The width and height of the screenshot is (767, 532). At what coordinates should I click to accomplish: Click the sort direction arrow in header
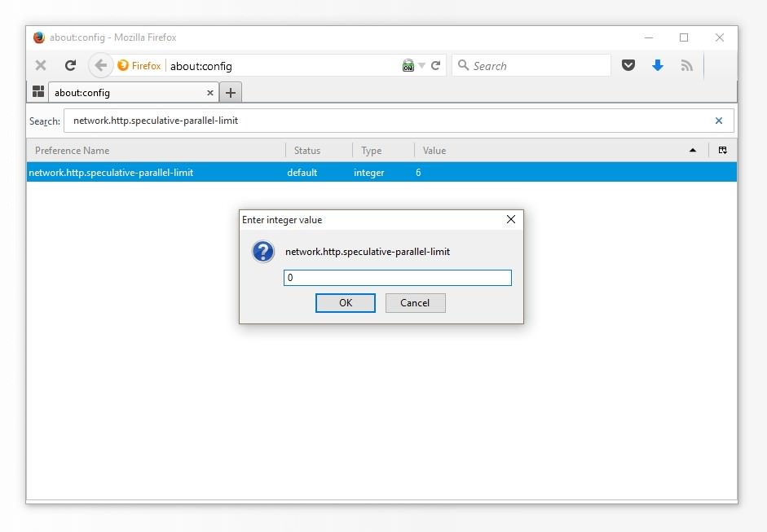pos(693,151)
